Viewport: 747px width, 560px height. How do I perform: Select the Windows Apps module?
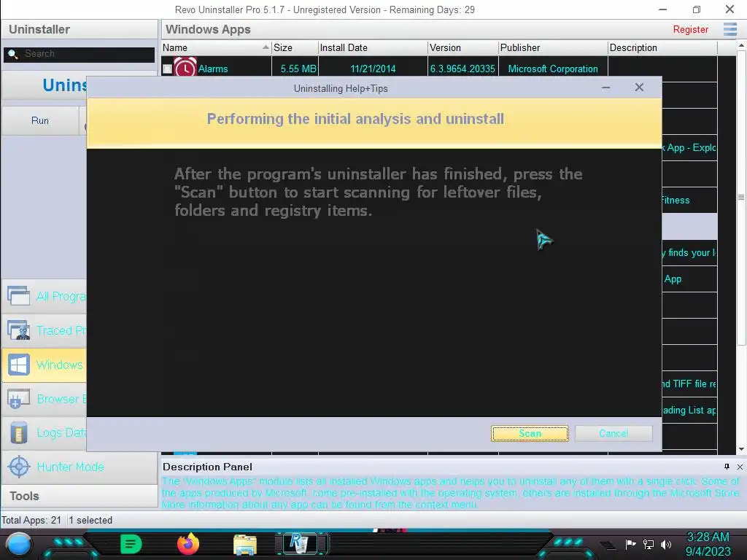(44, 365)
